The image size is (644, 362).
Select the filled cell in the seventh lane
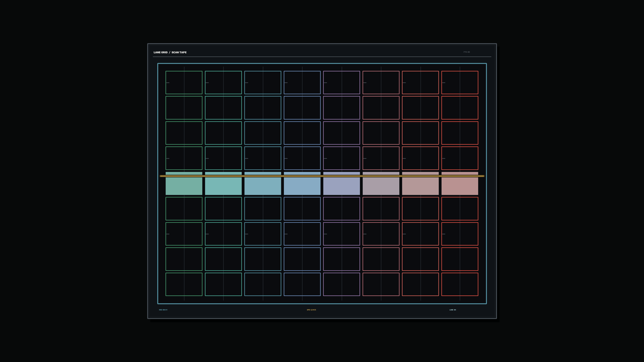420,183
